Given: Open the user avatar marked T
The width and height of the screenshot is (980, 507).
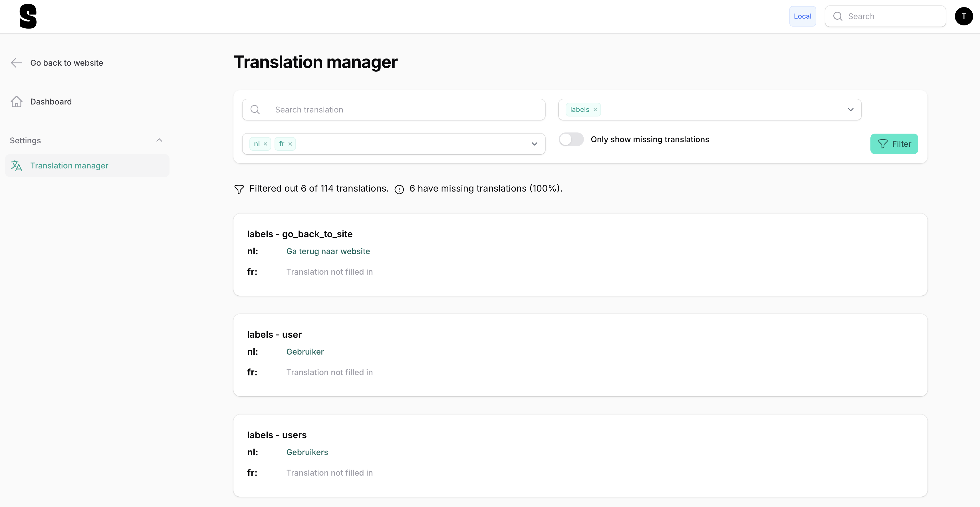Looking at the screenshot, I should pyautogui.click(x=964, y=16).
